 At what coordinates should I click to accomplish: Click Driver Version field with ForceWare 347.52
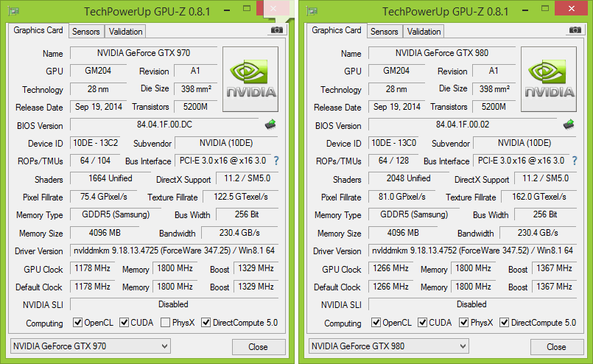(x=473, y=251)
